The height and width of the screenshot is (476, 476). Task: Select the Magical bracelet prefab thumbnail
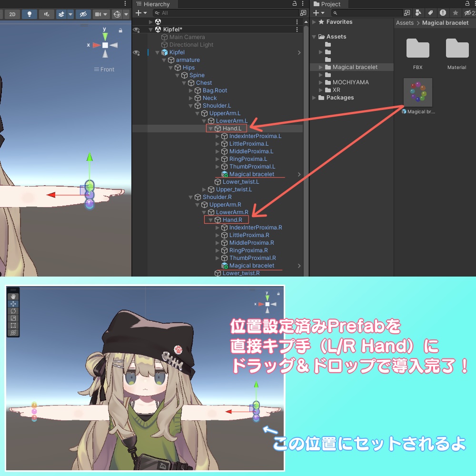417,92
